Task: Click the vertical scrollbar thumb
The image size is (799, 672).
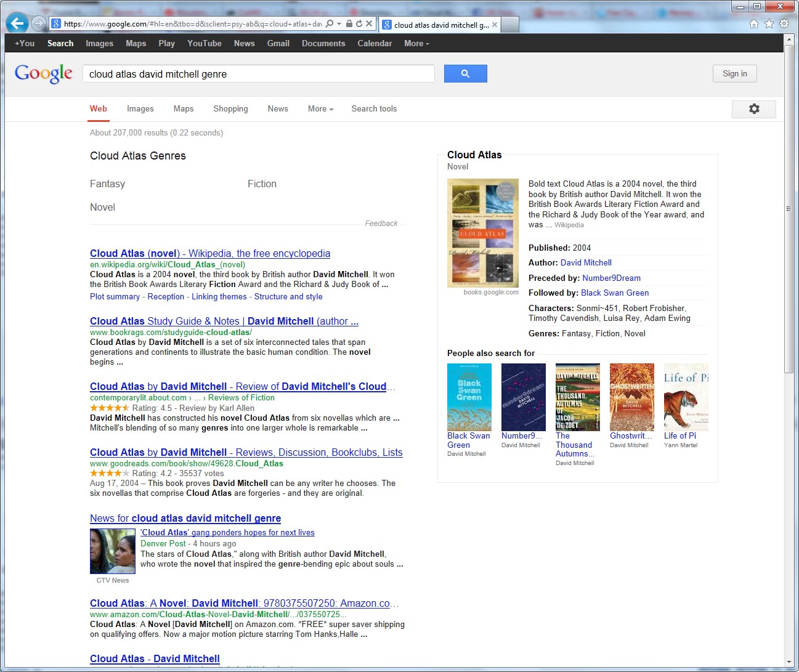Action: tap(789, 209)
